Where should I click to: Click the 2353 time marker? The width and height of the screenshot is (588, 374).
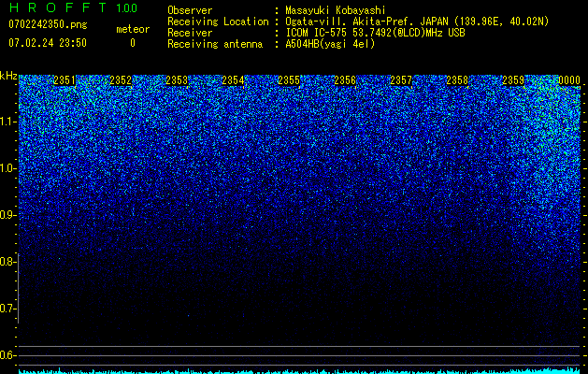pos(177,80)
